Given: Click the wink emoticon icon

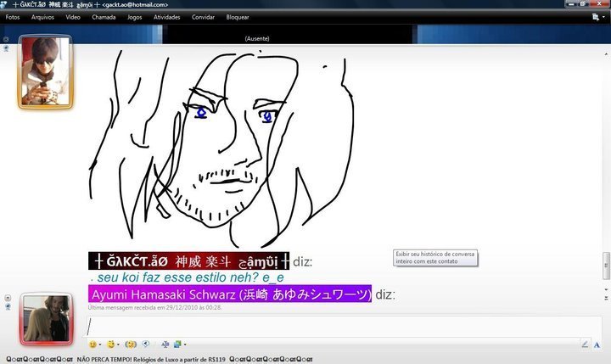Looking at the screenshot, I should pos(111,344).
